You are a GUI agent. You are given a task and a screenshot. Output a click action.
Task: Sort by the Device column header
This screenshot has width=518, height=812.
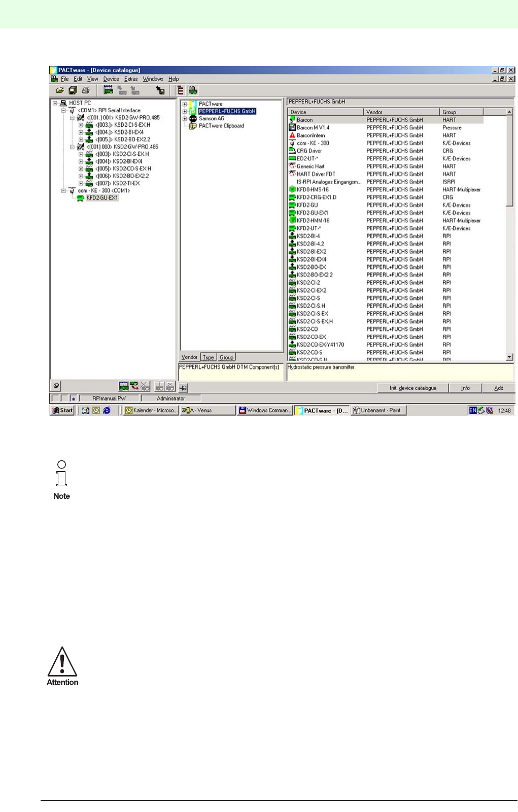pyautogui.click(x=326, y=112)
